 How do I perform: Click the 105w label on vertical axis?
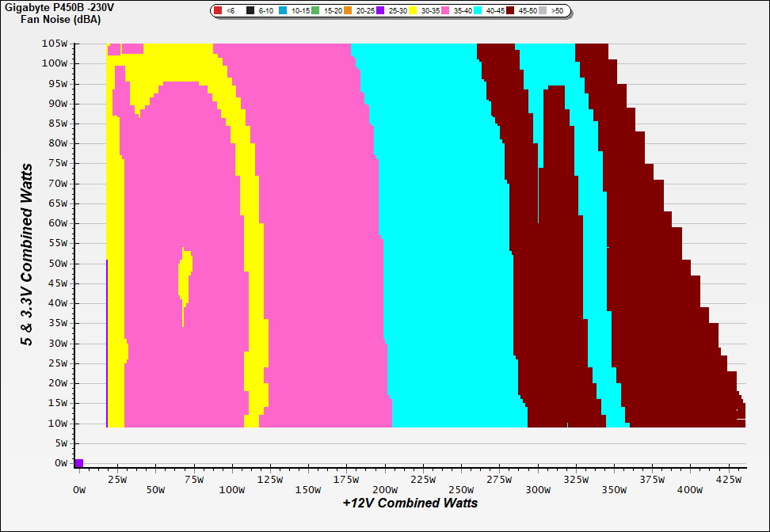coord(55,44)
